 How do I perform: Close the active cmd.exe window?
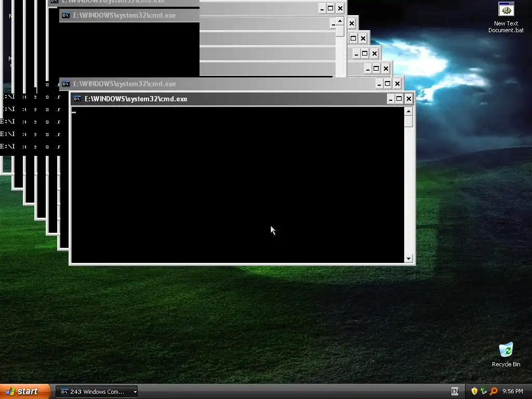pos(408,99)
